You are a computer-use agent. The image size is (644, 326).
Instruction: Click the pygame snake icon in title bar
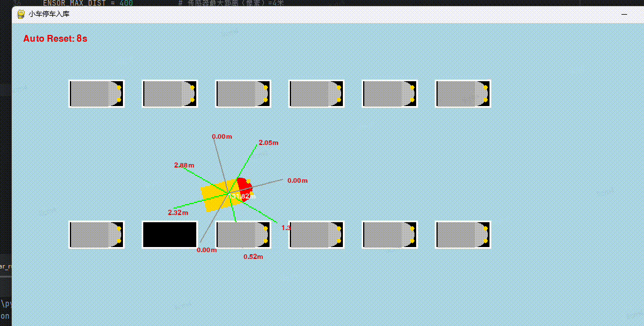point(20,14)
